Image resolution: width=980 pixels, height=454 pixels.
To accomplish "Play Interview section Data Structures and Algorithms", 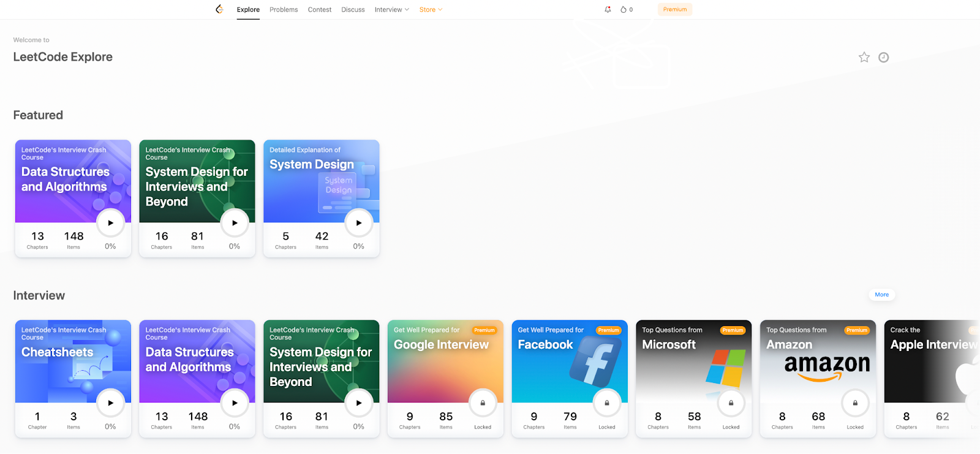I will click(x=235, y=403).
